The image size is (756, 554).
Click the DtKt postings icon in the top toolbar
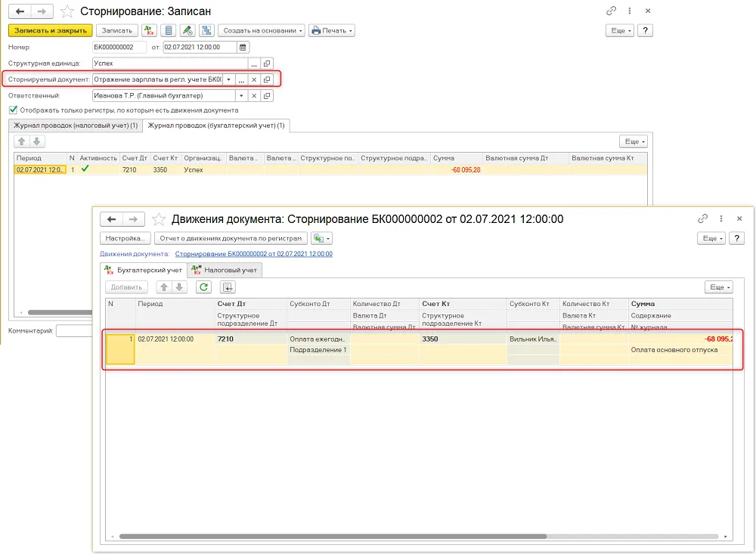(x=149, y=30)
